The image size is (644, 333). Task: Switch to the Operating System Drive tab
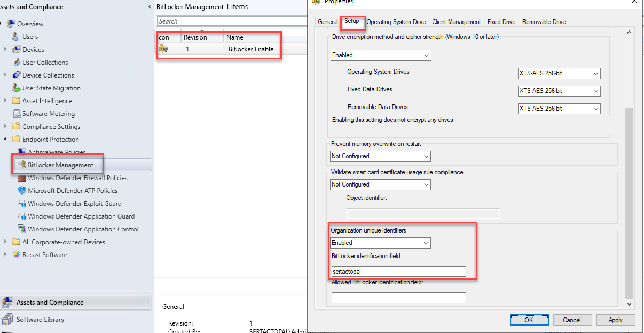click(396, 22)
